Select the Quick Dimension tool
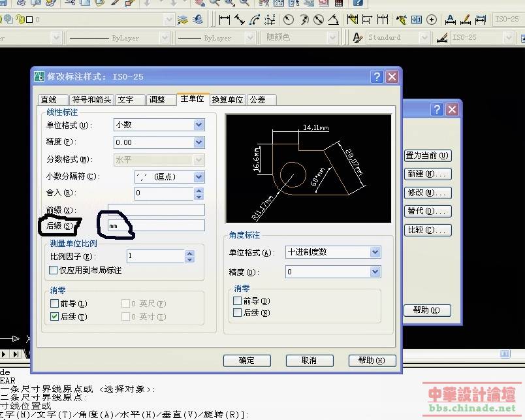 point(352,20)
